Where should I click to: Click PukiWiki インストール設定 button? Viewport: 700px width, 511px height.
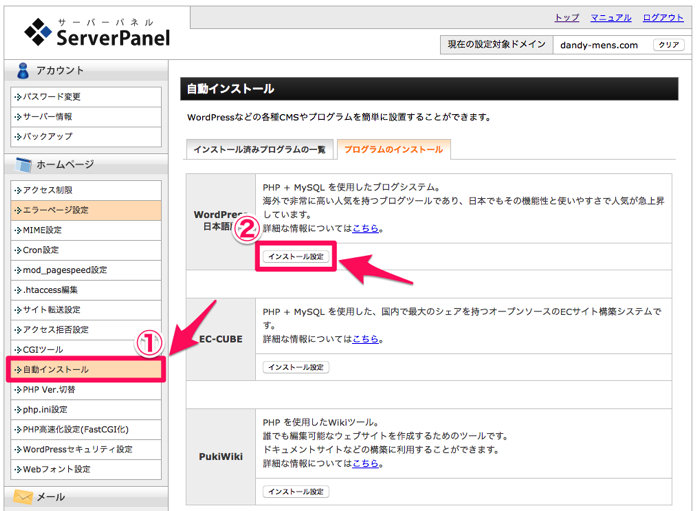click(296, 491)
